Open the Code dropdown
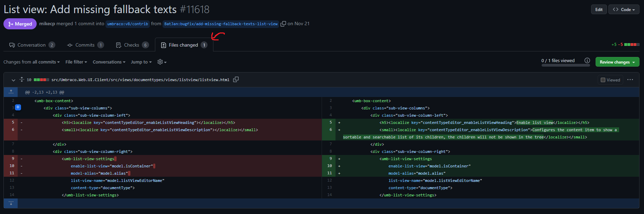 624,10
